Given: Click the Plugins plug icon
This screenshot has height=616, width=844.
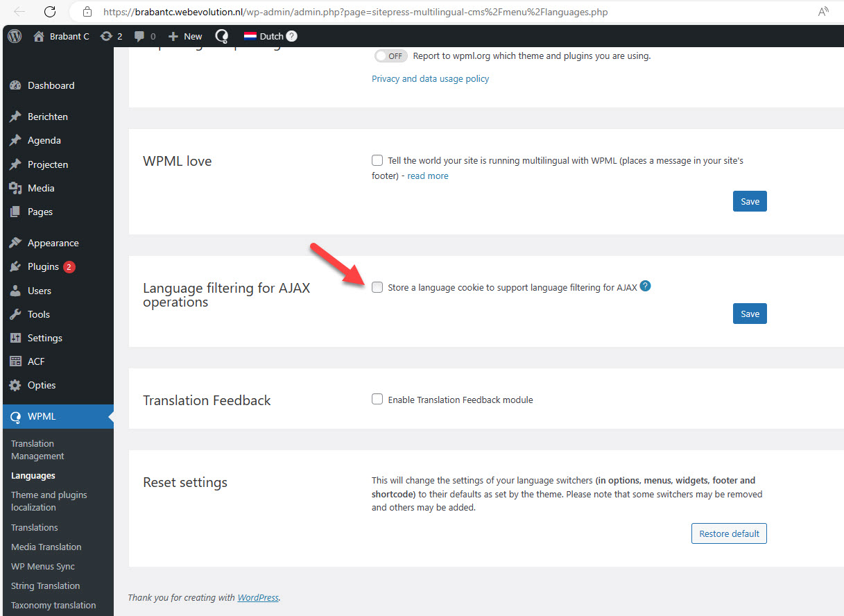Looking at the screenshot, I should pos(15,266).
